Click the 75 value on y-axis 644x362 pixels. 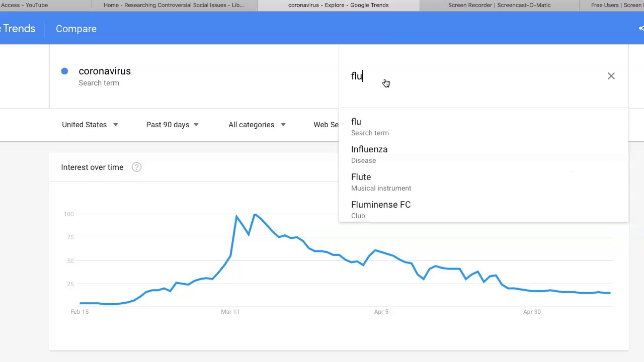70,237
